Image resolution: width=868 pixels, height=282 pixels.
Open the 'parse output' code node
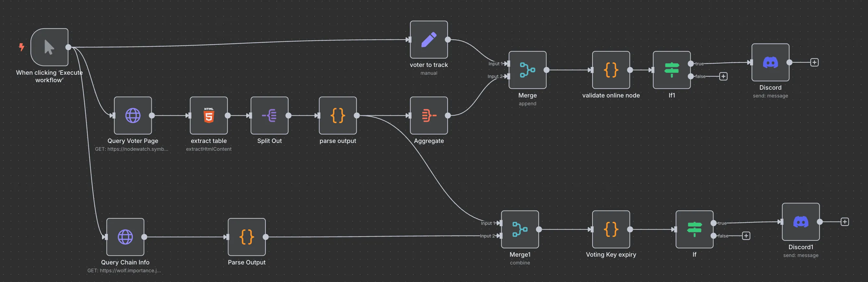coord(338,116)
